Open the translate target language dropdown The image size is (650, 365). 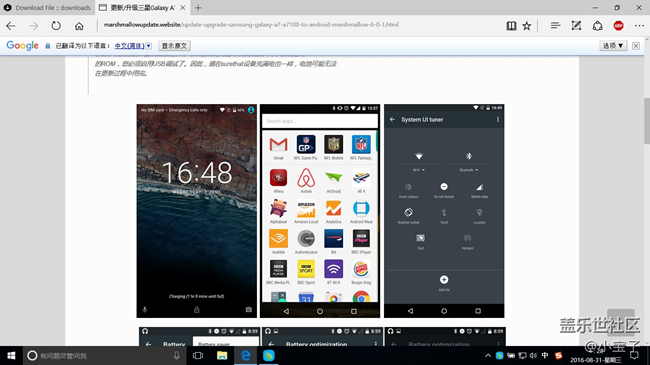[x=133, y=46]
